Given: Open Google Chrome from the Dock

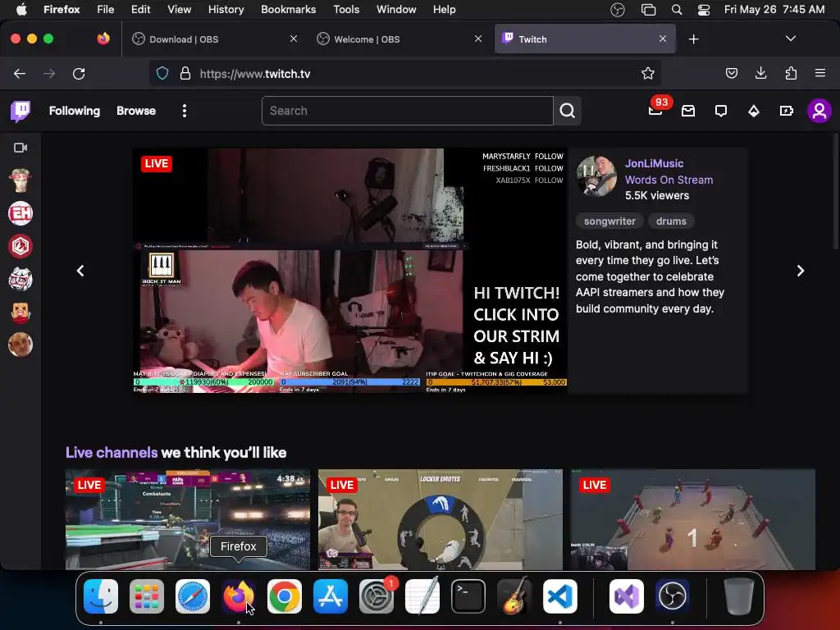Looking at the screenshot, I should pos(285,596).
